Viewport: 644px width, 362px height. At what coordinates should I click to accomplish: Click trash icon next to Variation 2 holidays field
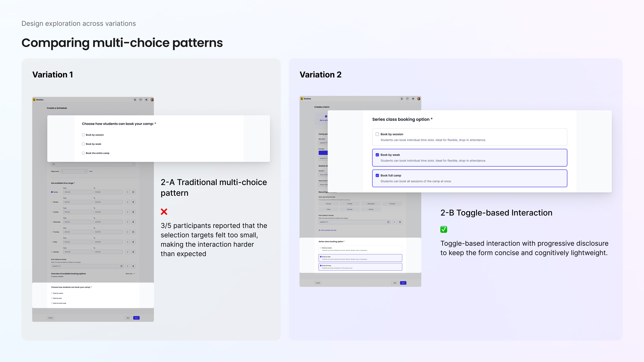point(400,222)
